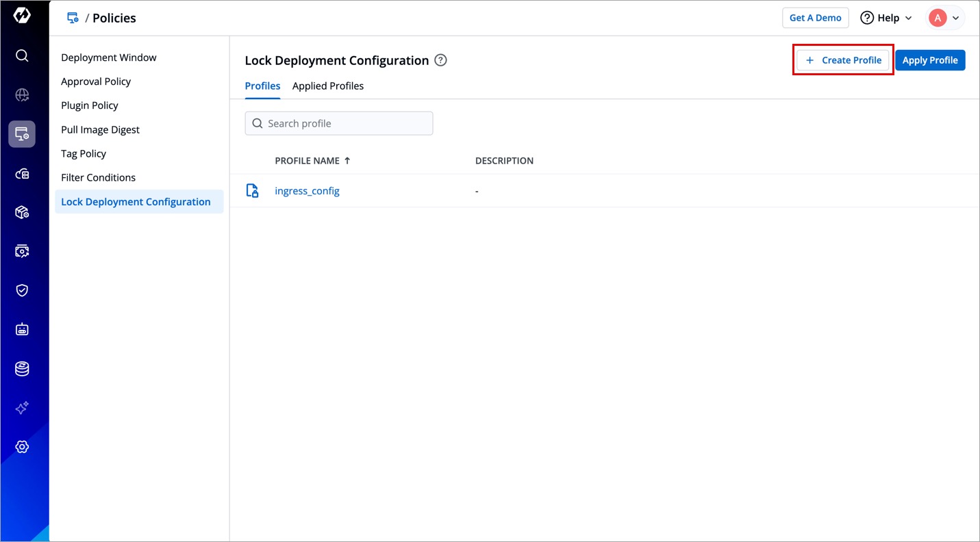Open global settings gear icon
This screenshot has height=542, width=980.
point(22,447)
